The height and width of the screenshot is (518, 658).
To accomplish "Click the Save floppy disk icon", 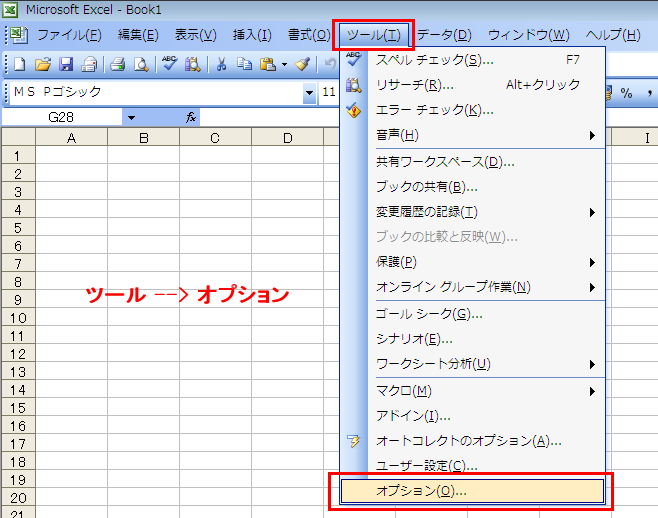I will 66,64.
